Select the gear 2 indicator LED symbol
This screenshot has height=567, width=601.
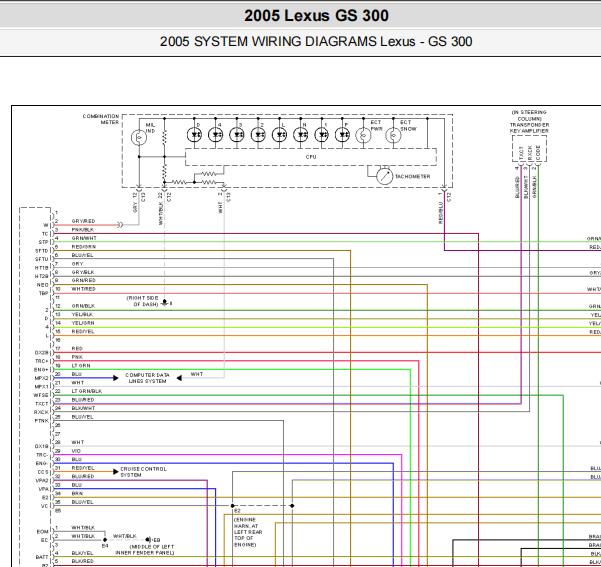(258, 135)
